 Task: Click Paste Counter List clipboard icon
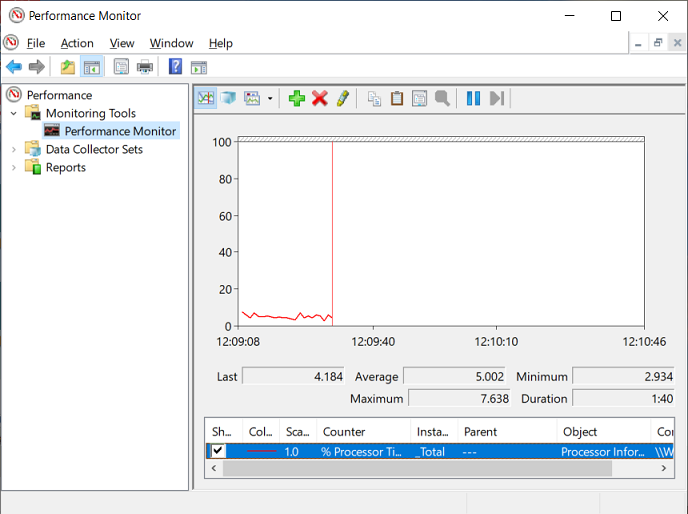point(397,98)
